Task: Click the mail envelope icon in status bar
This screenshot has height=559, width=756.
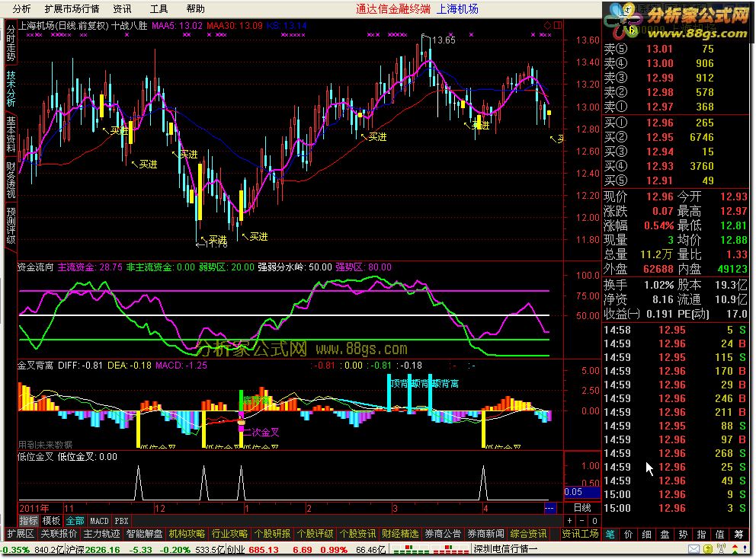Action: click(694, 549)
